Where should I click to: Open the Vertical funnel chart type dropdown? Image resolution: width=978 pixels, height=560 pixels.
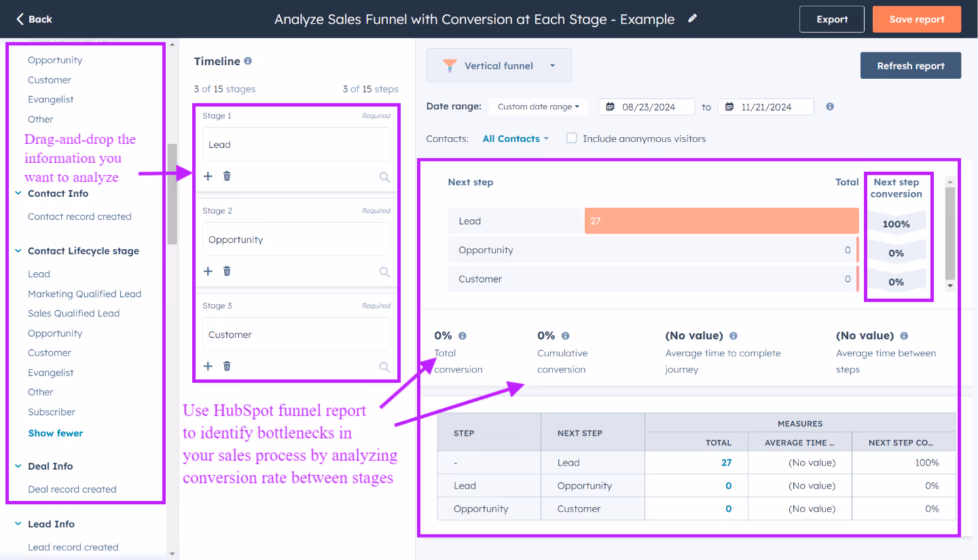(x=499, y=65)
